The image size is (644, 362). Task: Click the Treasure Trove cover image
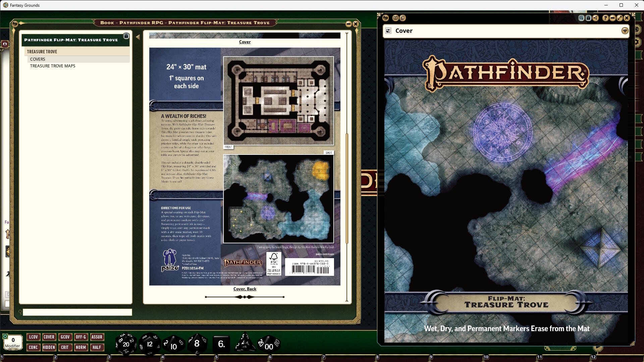point(506,191)
